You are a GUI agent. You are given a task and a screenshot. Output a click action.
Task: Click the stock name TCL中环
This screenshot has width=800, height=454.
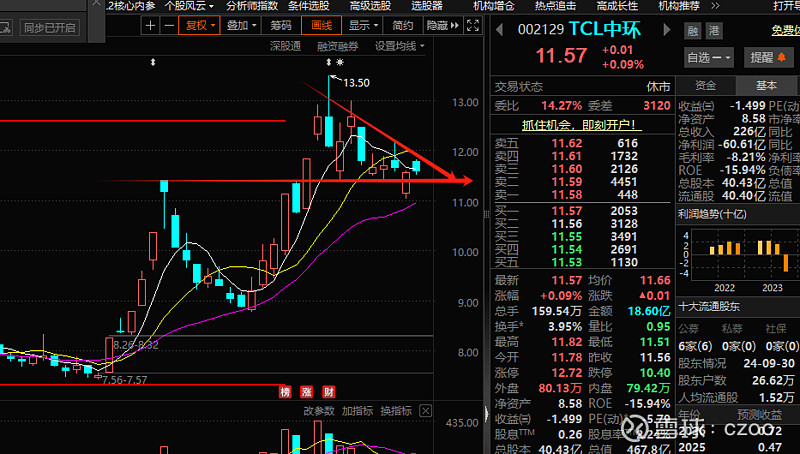coord(605,30)
